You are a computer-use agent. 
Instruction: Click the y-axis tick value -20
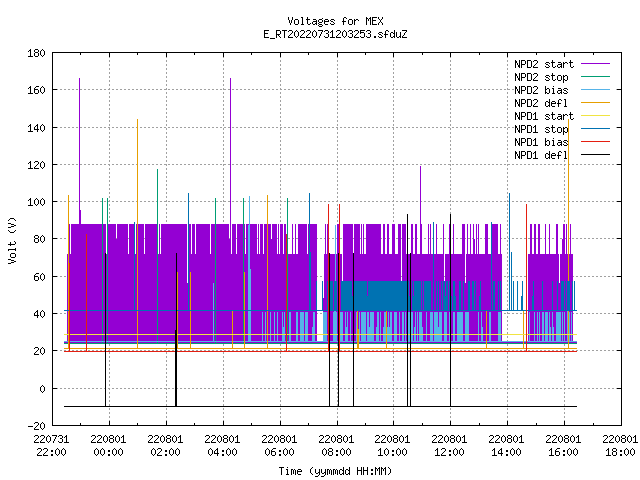36,426
